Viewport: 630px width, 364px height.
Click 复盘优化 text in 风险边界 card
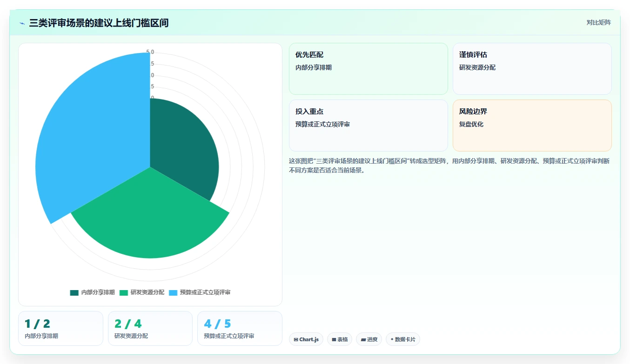pos(471,125)
